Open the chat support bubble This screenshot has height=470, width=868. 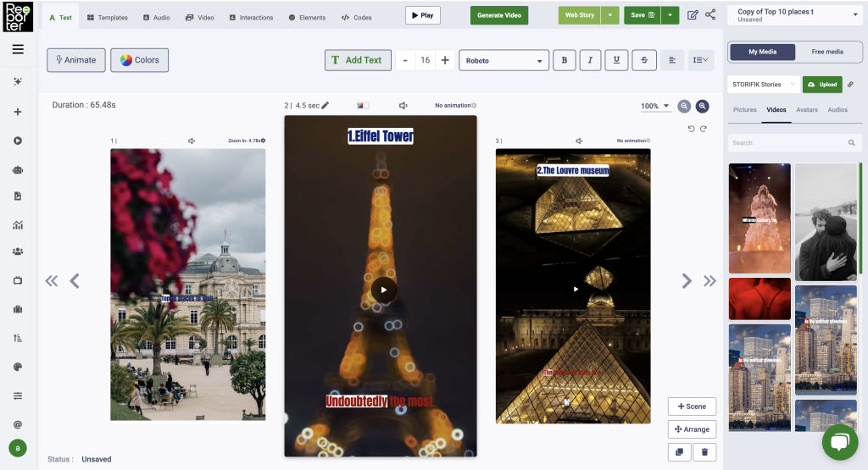[x=840, y=442]
